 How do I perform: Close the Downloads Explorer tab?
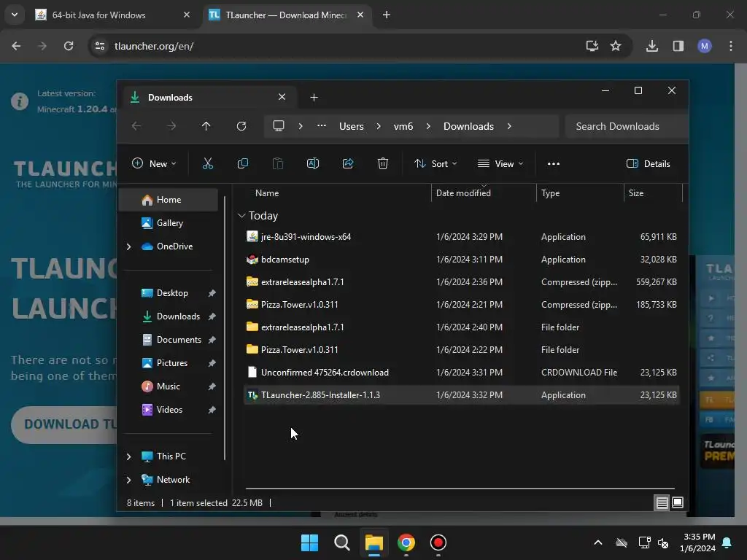click(282, 97)
